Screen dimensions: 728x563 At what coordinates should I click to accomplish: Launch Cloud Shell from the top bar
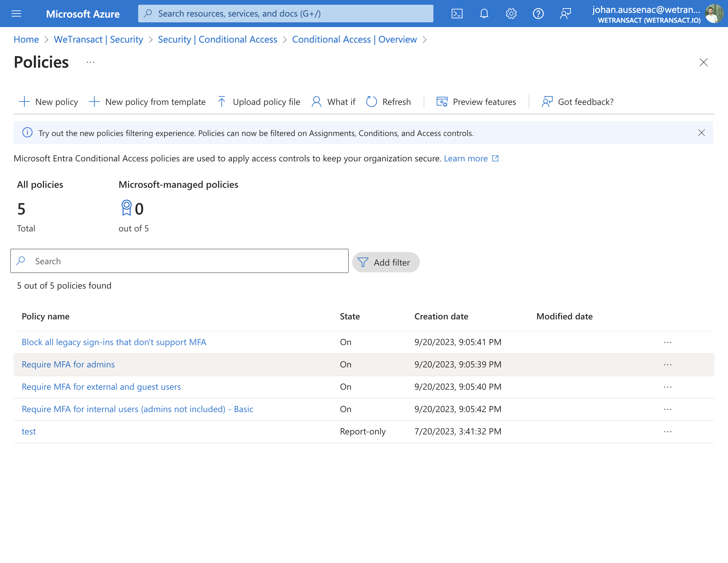(457, 14)
